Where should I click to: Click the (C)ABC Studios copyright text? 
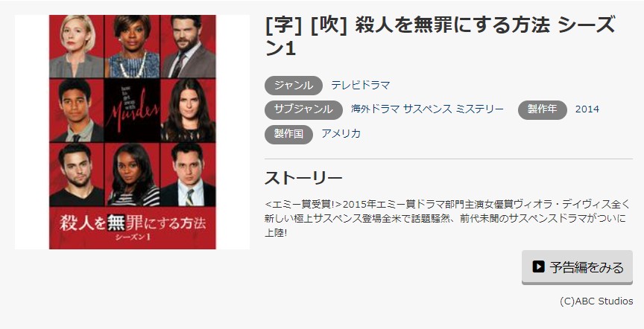[596, 301]
